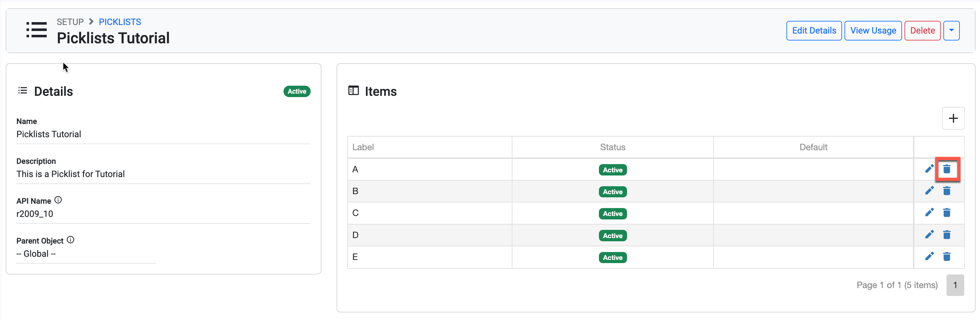Image resolution: width=980 pixels, height=320 pixels.
Task: Click the trash icon in row C
Action: pyautogui.click(x=947, y=212)
